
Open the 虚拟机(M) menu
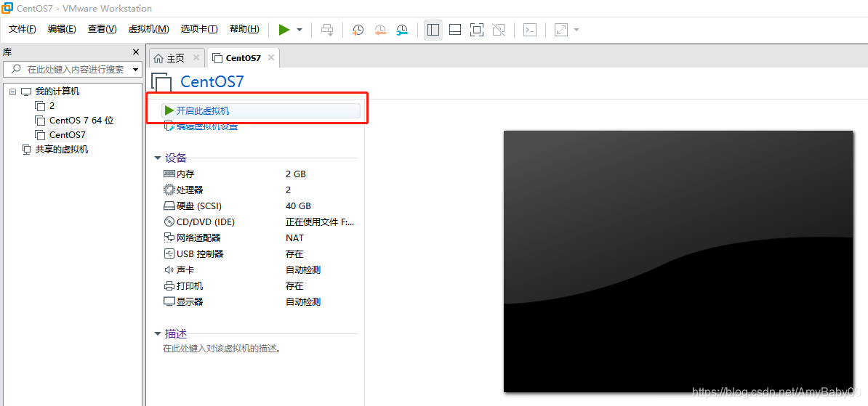click(148, 29)
